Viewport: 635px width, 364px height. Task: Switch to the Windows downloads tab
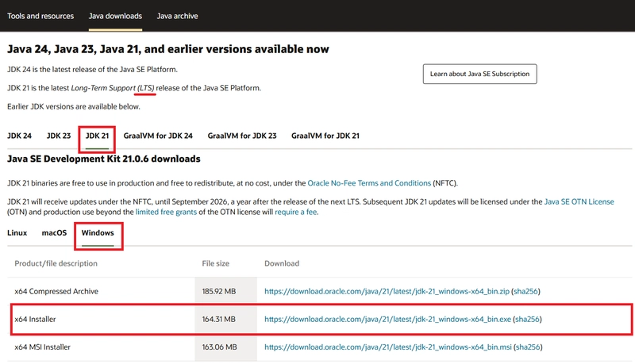(x=98, y=233)
